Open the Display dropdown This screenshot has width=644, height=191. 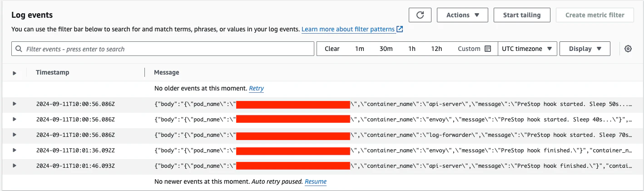point(585,49)
